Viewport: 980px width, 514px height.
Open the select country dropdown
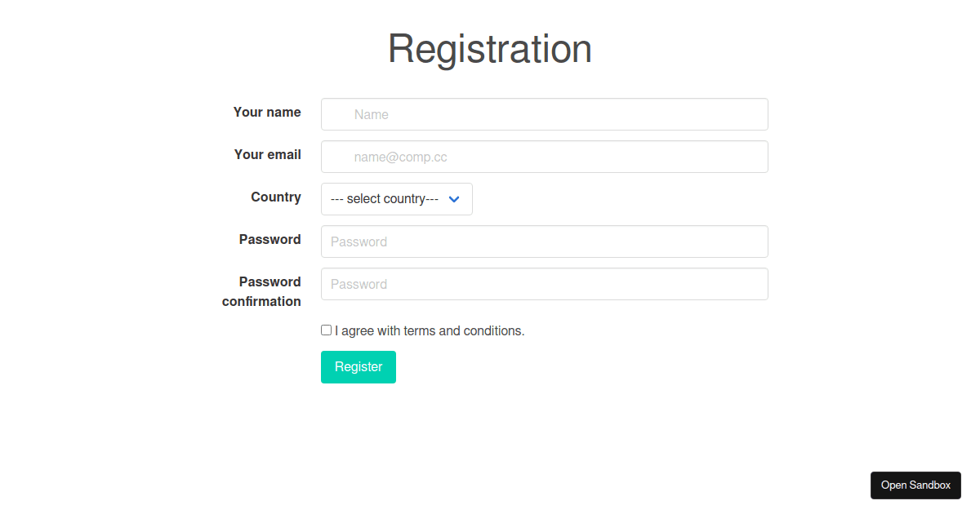(396, 199)
